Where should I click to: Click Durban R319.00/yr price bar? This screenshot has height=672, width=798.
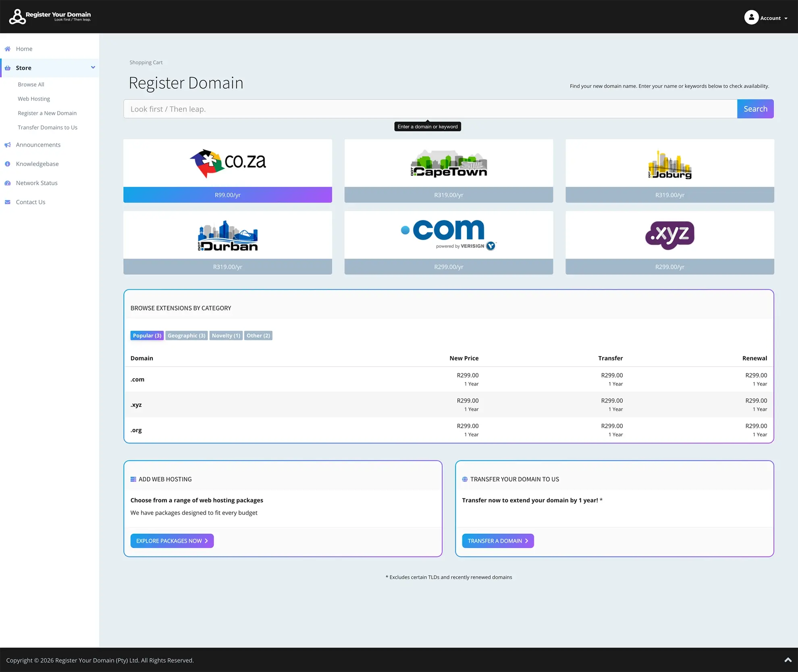pos(228,267)
